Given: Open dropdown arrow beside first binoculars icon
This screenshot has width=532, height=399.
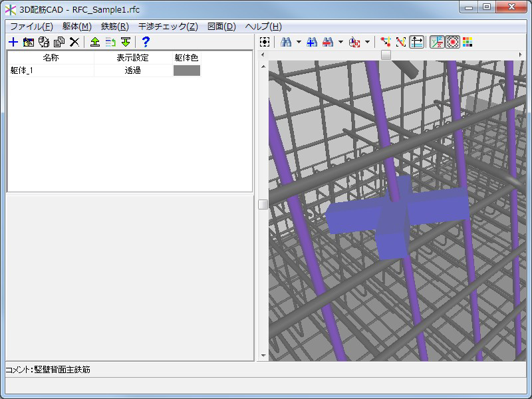Looking at the screenshot, I should [x=299, y=42].
